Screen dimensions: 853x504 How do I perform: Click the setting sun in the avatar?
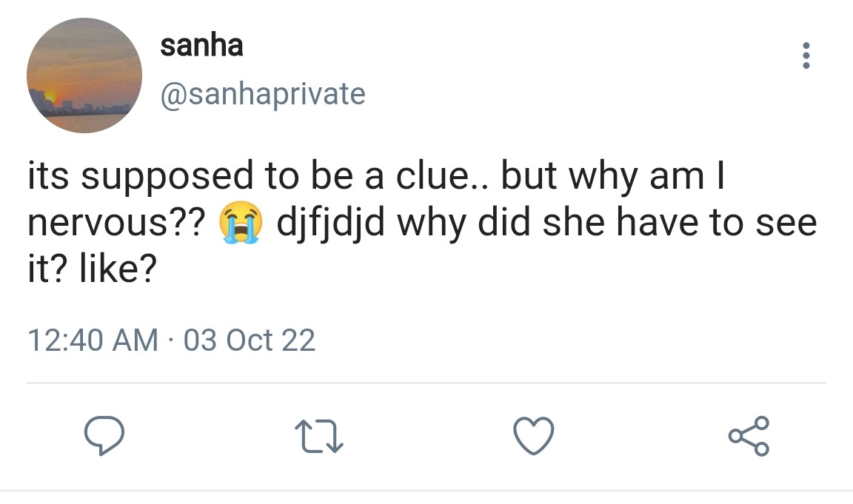coord(51,96)
